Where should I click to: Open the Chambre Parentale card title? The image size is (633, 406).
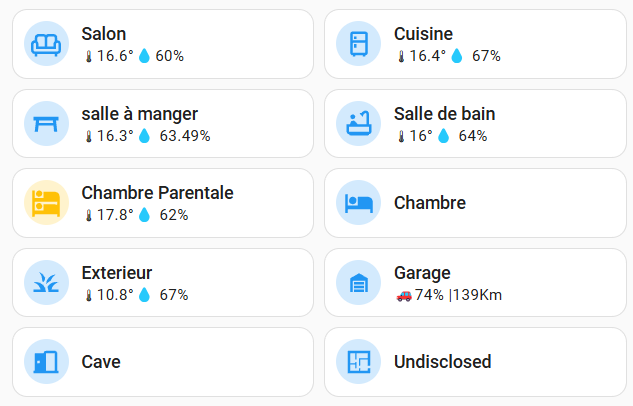coord(157,193)
